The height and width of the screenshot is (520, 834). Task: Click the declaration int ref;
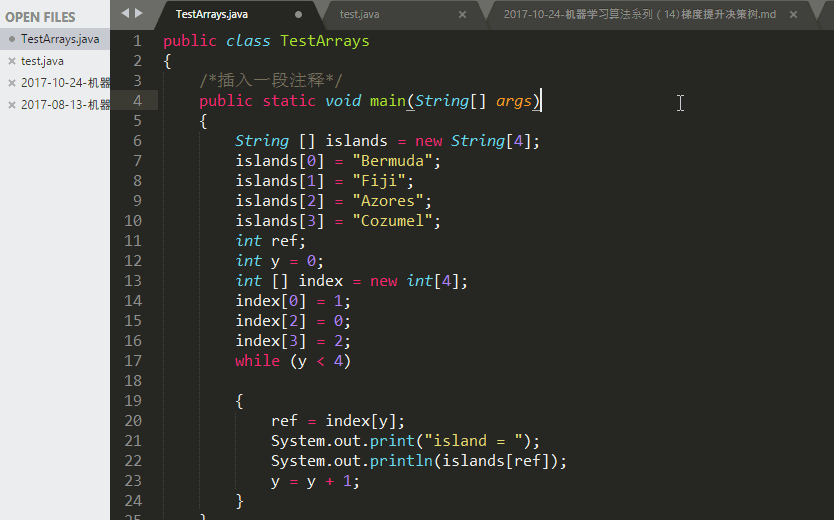(271, 241)
